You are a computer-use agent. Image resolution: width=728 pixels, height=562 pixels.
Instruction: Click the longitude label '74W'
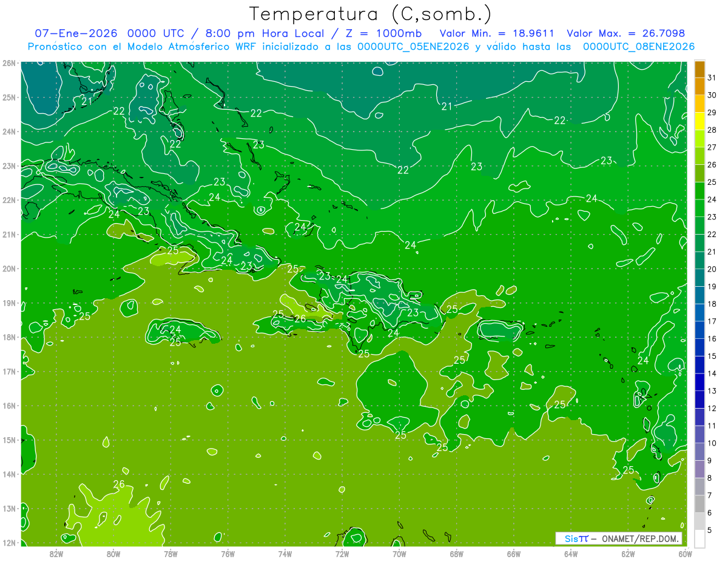click(x=285, y=554)
